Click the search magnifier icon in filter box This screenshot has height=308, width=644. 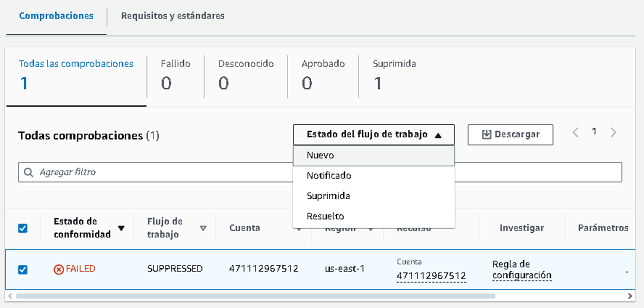tap(28, 173)
